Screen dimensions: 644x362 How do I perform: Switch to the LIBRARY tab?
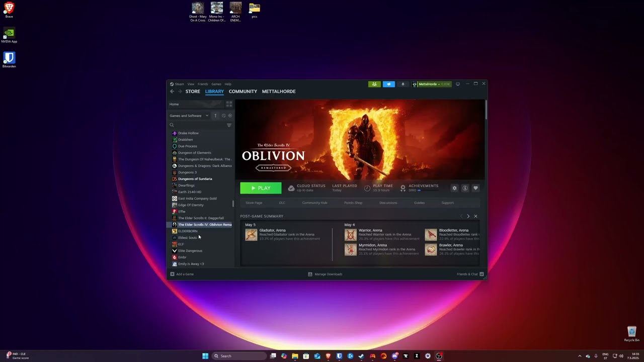pos(214,92)
